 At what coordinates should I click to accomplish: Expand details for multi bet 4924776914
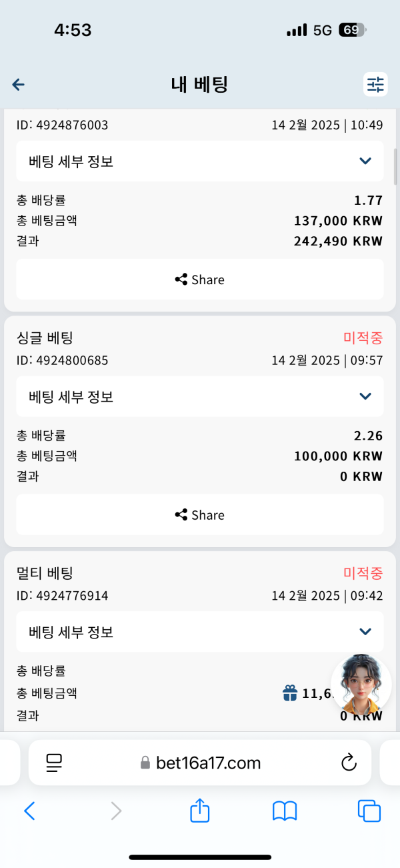click(x=199, y=631)
